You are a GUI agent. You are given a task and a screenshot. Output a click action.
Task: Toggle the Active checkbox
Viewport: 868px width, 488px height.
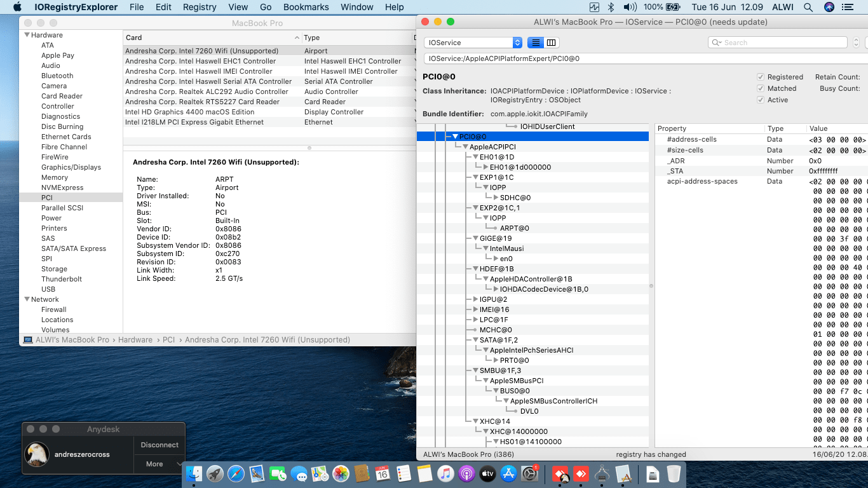[x=761, y=100]
